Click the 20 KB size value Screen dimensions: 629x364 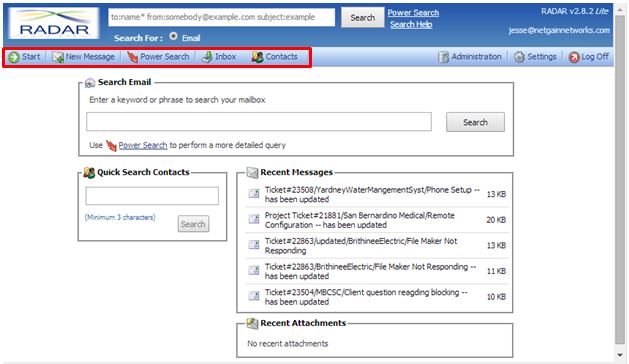[496, 220]
